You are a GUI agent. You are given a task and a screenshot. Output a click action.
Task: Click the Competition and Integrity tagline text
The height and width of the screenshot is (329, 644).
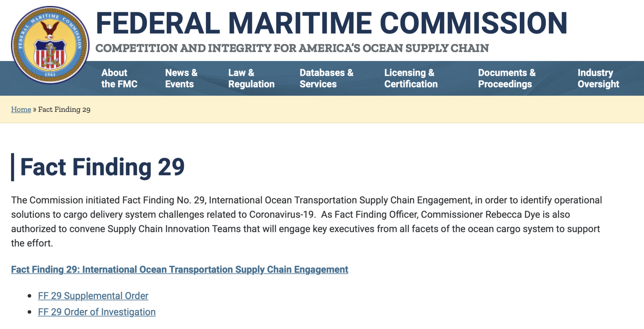pyautogui.click(x=292, y=48)
